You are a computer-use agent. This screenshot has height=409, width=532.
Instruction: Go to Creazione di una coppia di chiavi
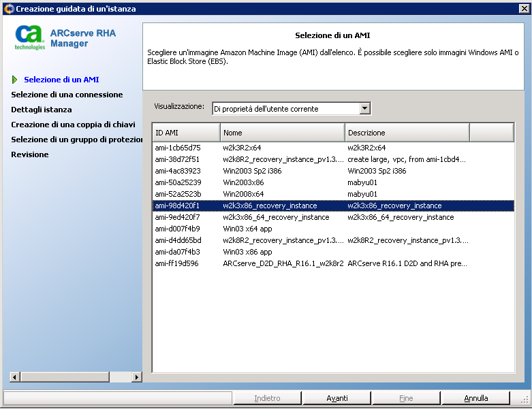point(73,125)
